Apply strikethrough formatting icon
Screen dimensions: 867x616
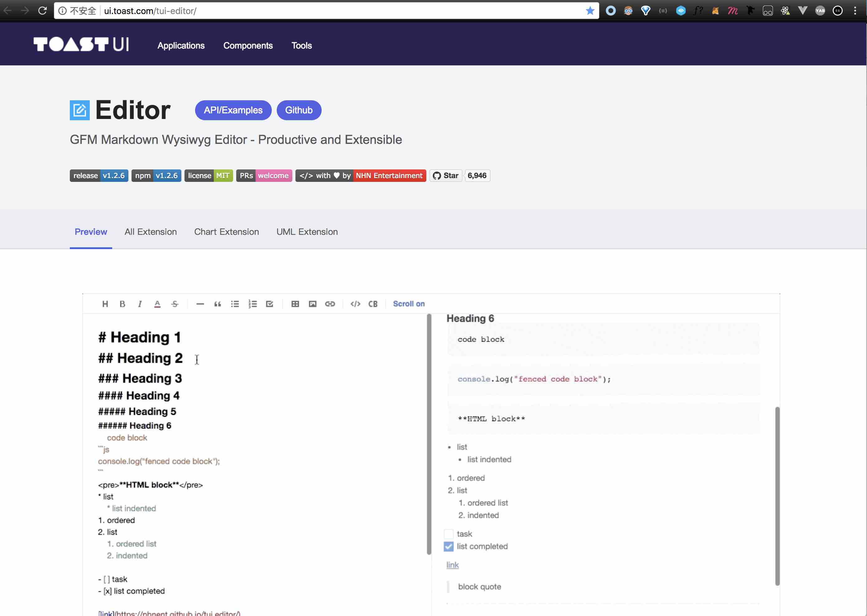click(x=175, y=304)
